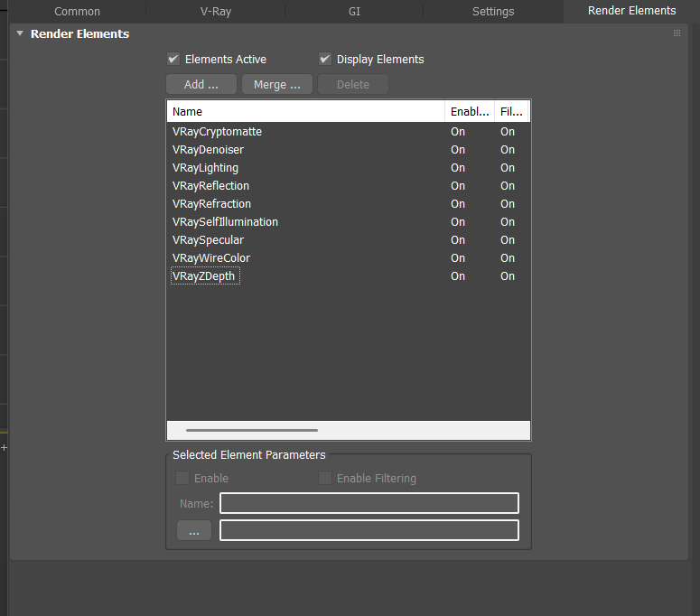The width and height of the screenshot is (700, 616).
Task: Click the rollout grip dots icon
Action: pyautogui.click(x=677, y=33)
